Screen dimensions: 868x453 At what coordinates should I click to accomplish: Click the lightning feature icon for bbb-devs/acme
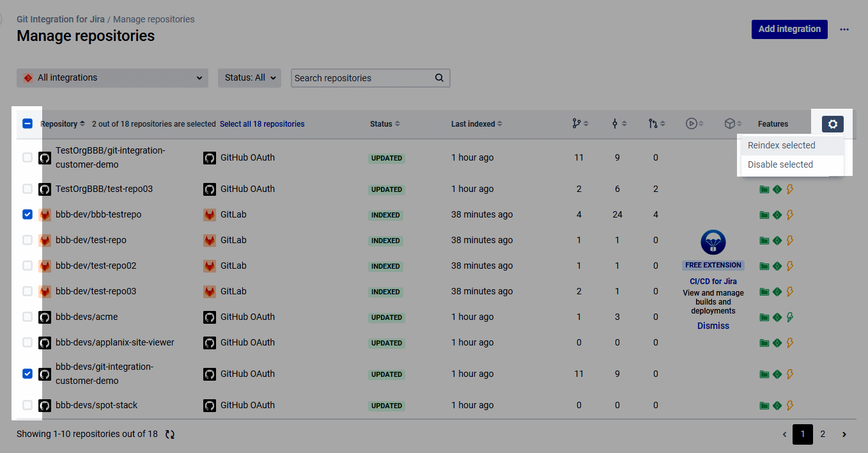point(790,317)
